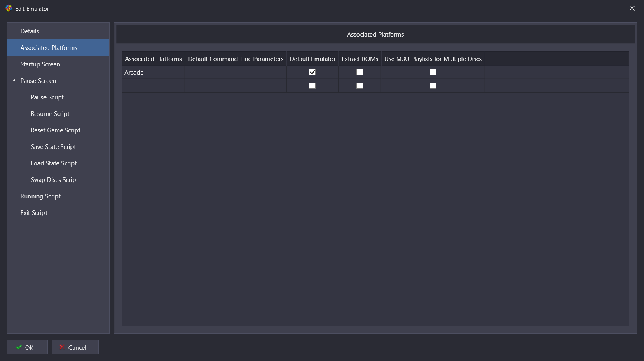Uncheck Default Emulator for Arcade
Screen dimensions: 644x361
pyautogui.click(x=312, y=72)
